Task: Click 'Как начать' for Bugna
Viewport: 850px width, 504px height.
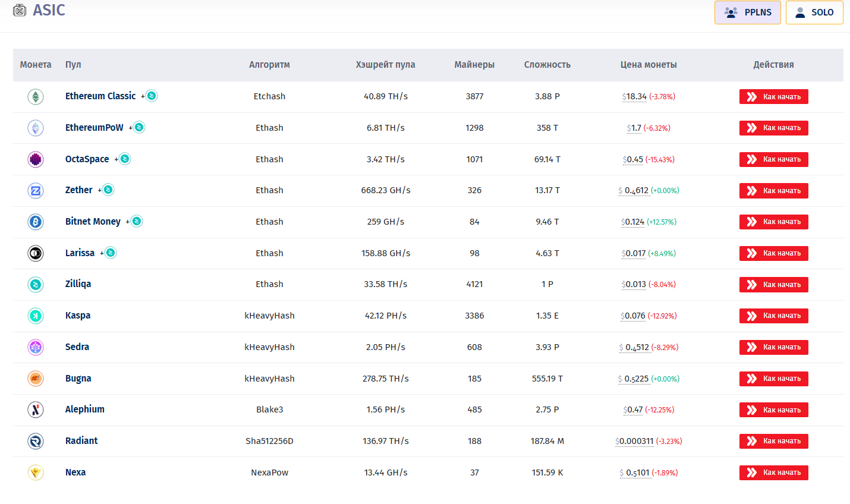Action: 774,379
